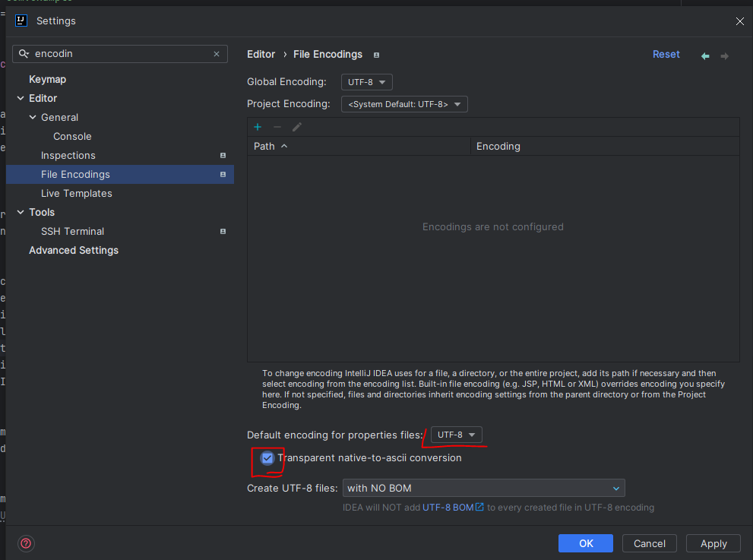Focus the settings search input field
The image size is (753, 560).
tap(120, 54)
